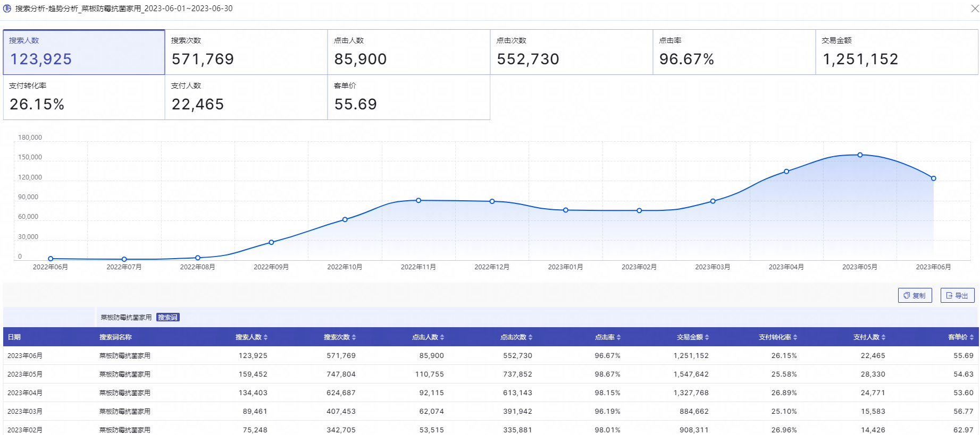The height and width of the screenshot is (435, 980).
Task: Click sort arrows beside 交易金额 header
Action: pyautogui.click(x=707, y=337)
